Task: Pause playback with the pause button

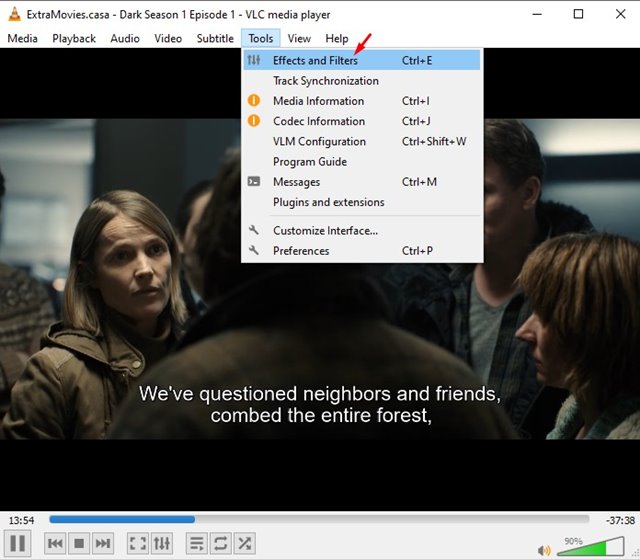Action: (17, 543)
